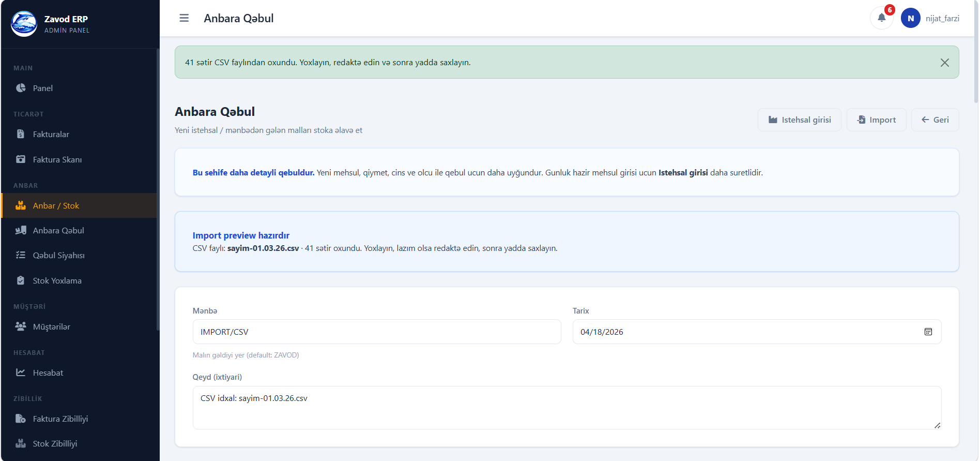Go back using the Geri button

935,120
